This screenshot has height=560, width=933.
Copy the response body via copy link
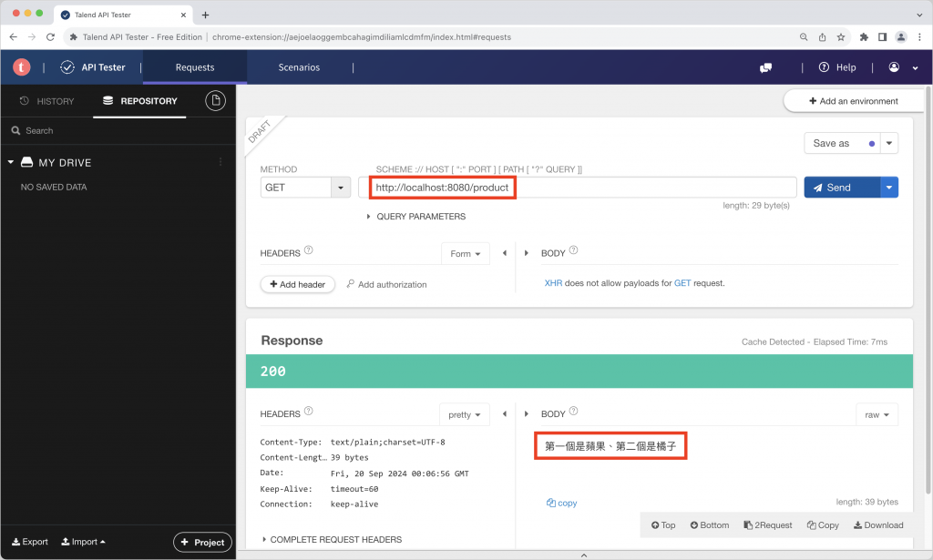[x=561, y=503]
